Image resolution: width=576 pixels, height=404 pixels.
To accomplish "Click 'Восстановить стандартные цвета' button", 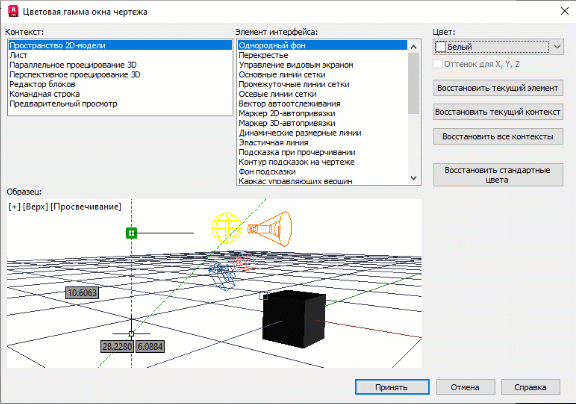I will coord(498,175).
